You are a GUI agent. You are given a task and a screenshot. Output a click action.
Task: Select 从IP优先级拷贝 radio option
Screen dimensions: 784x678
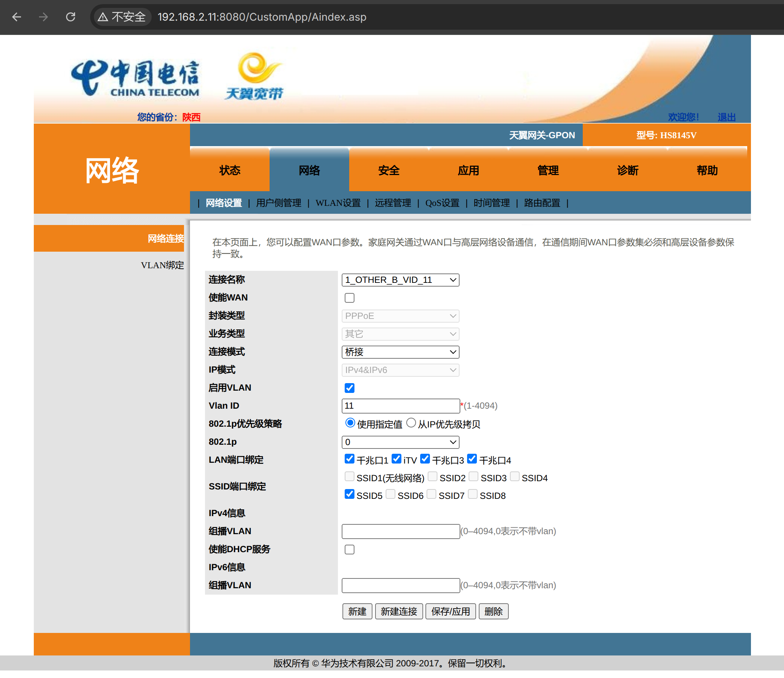411,423
